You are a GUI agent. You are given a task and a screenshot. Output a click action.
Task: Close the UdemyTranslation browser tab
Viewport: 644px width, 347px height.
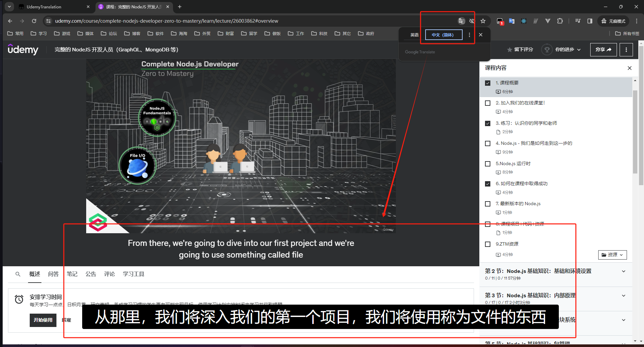[x=88, y=7]
